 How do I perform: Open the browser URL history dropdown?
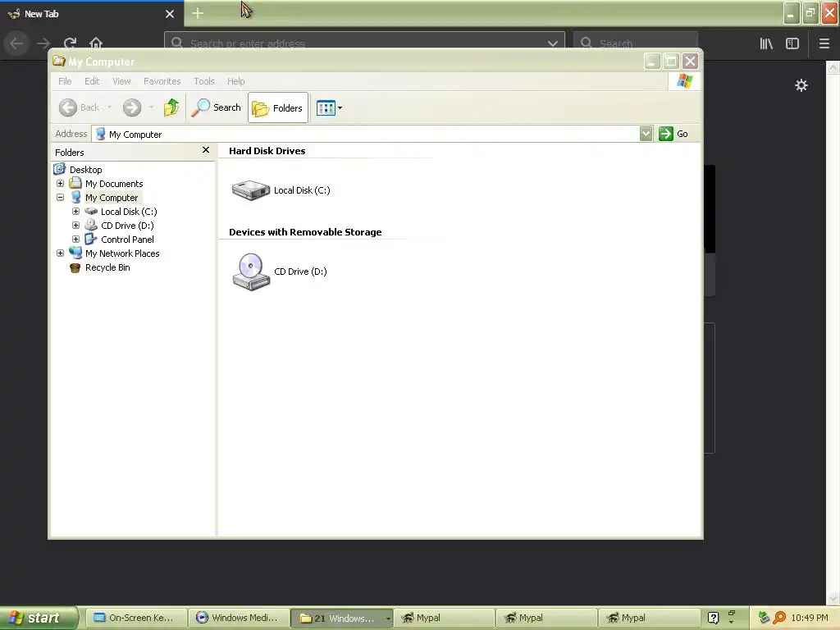pyautogui.click(x=553, y=43)
